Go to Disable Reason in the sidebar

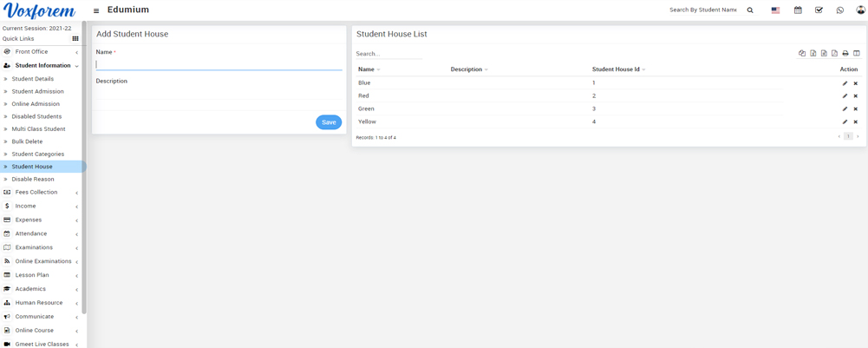coord(33,180)
